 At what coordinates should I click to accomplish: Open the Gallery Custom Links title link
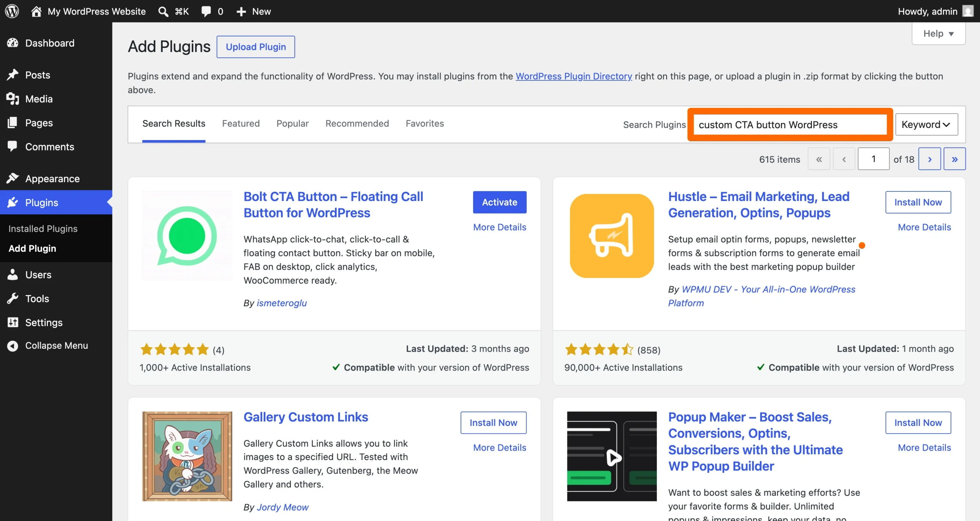pyautogui.click(x=306, y=417)
